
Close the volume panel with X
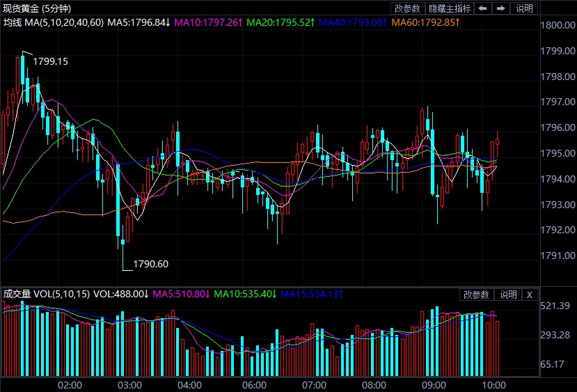click(529, 295)
